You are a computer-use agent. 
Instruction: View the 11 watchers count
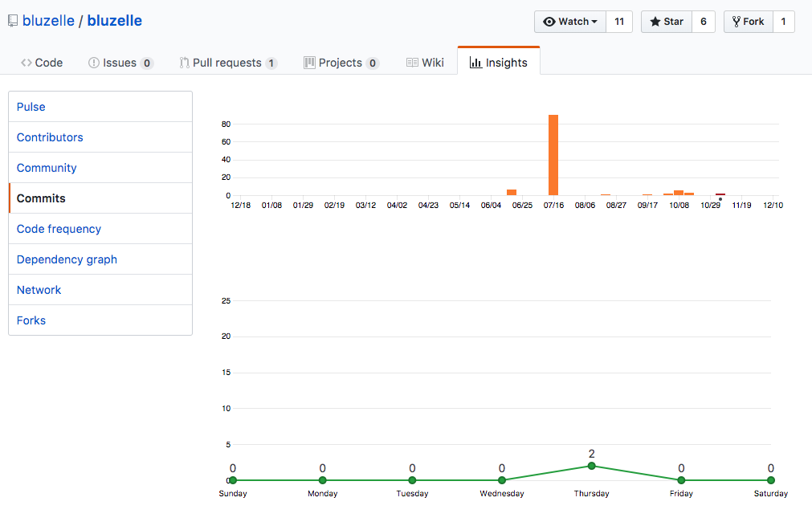click(619, 22)
